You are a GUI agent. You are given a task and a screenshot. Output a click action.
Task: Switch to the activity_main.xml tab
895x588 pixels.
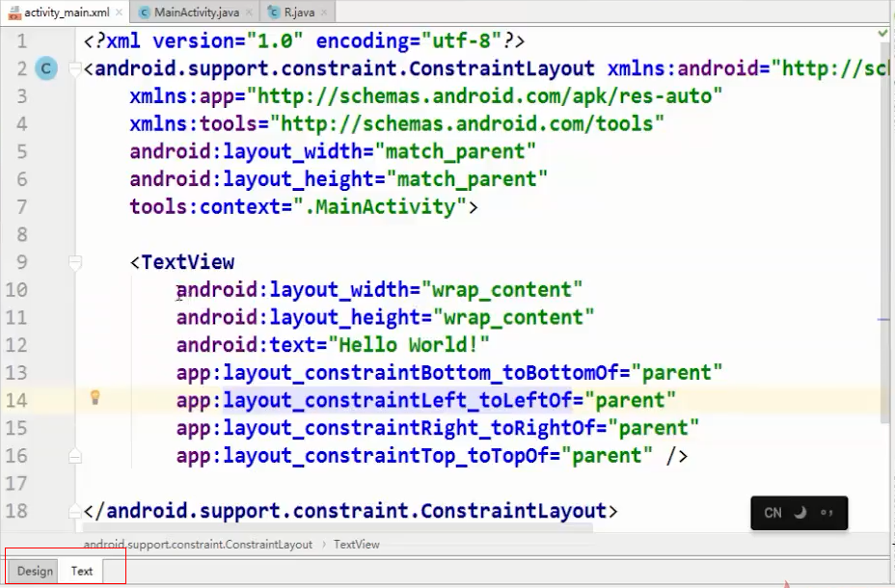coord(67,12)
